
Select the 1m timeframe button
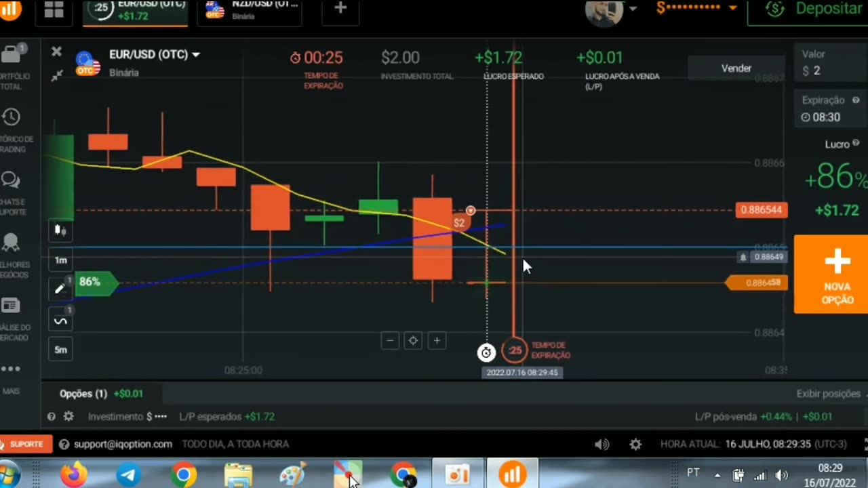coord(60,260)
